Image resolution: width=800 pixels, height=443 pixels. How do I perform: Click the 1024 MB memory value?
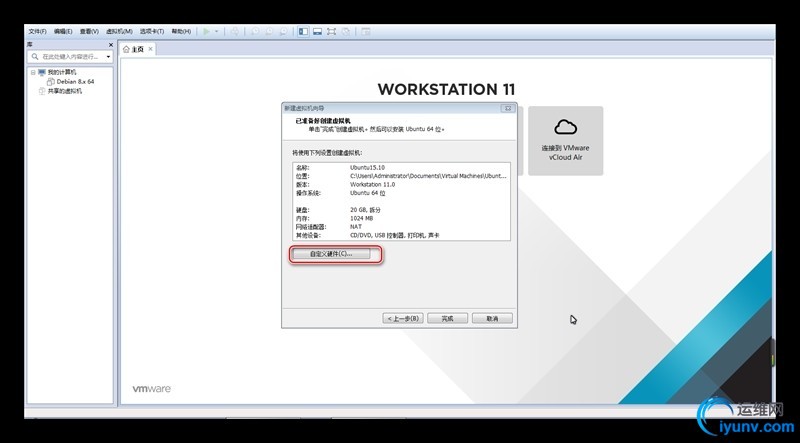pos(361,218)
